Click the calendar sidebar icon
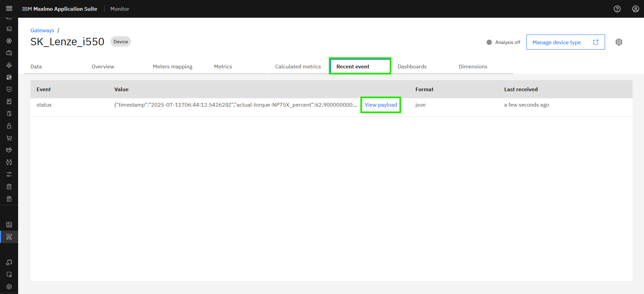The image size is (644, 294). tap(9, 77)
